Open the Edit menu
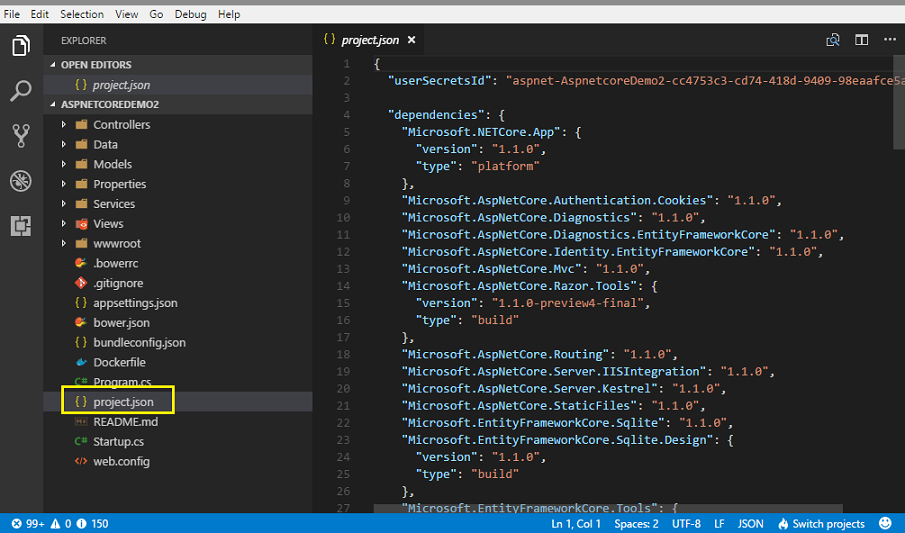Screen dimensions: 905x533 coord(39,14)
